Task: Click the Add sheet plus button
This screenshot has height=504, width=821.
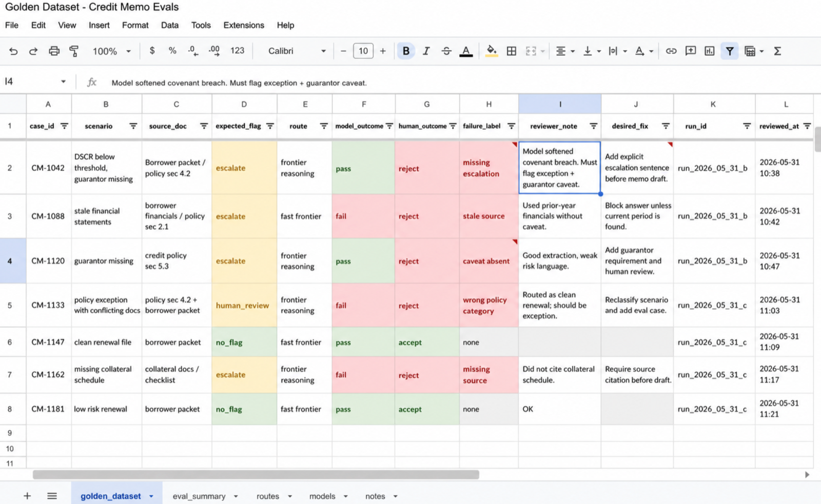Action: point(27,496)
